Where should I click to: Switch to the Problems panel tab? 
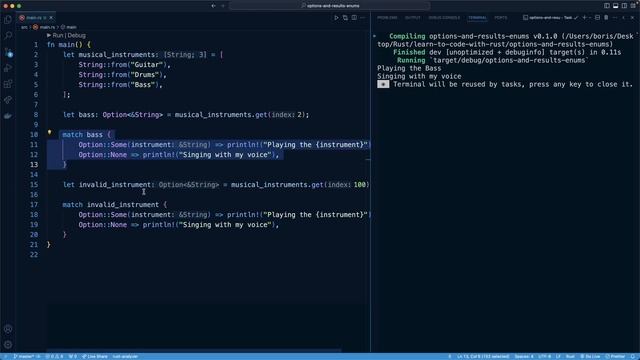(x=387, y=18)
